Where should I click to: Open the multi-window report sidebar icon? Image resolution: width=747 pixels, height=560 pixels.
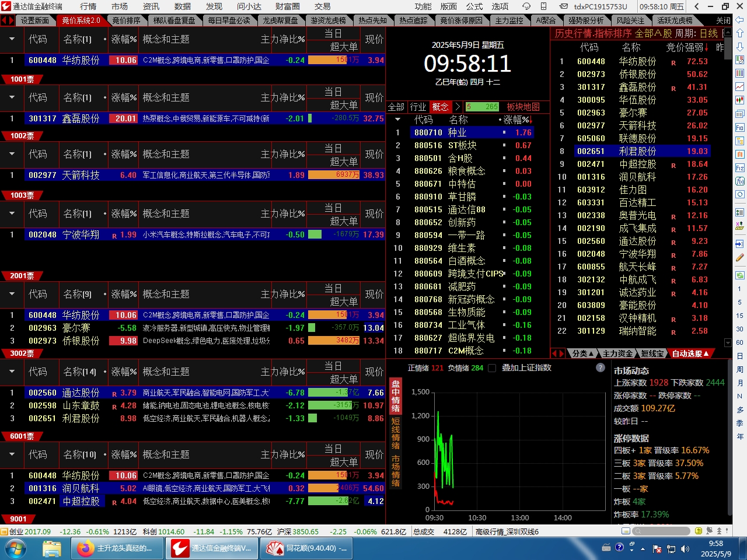740,114
